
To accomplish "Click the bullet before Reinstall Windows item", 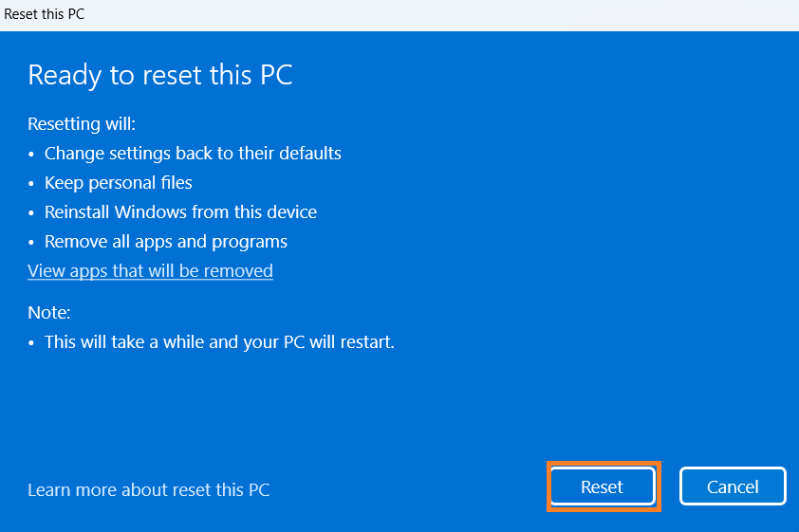I will (x=32, y=212).
